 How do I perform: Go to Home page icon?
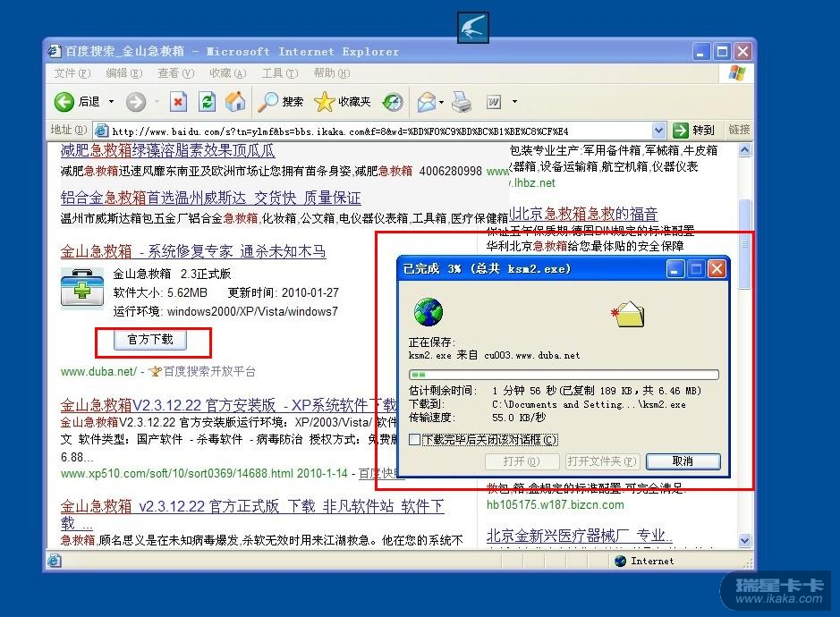click(235, 101)
